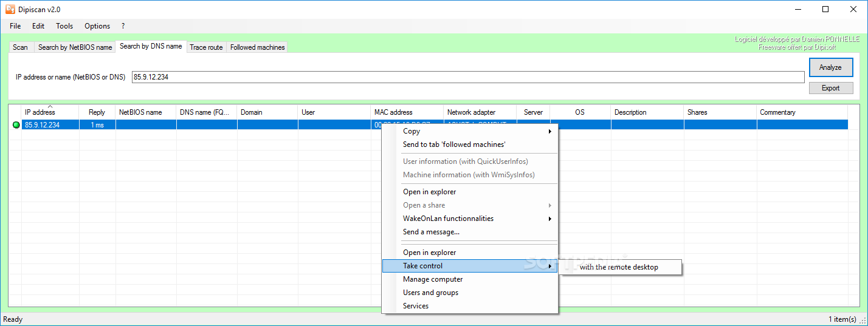868x326 pixels.
Task: Focus the IP address or name input field
Action: point(467,77)
